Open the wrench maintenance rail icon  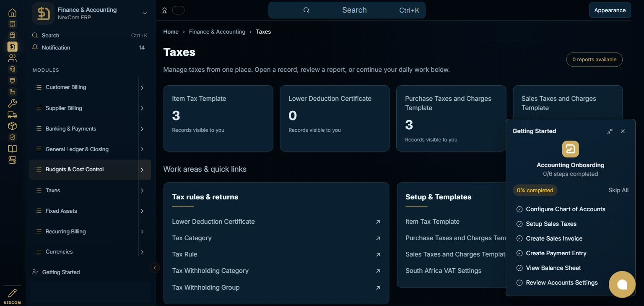tap(12, 103)
